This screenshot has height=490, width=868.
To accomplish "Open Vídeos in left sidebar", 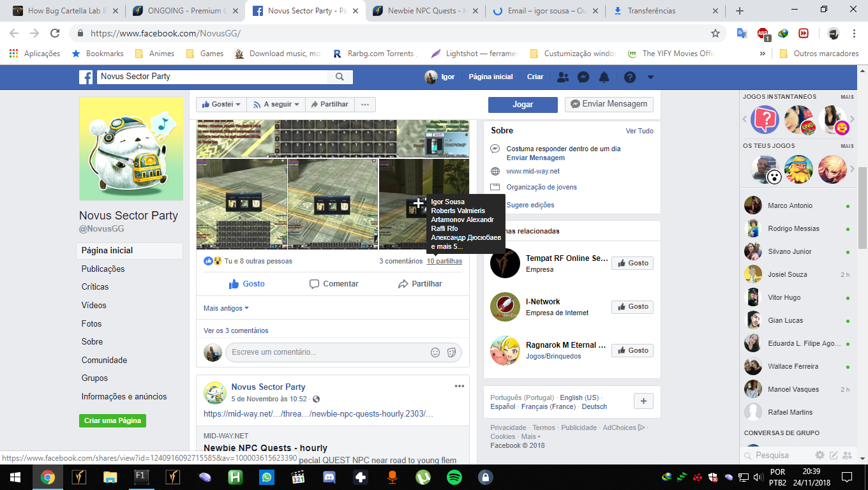I will tap(94, 306).
